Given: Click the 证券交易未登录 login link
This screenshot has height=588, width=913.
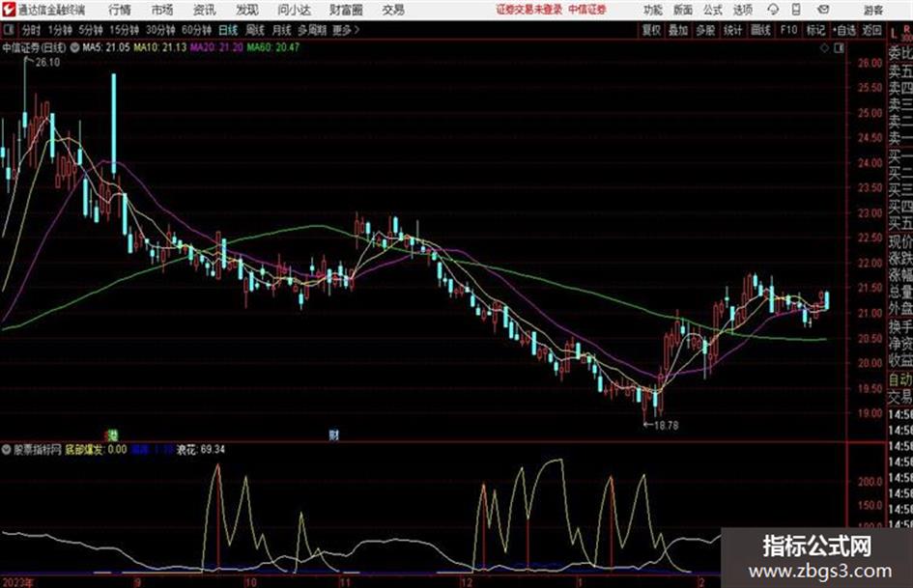Looking at the screenshot, I should tap(529, 10).
